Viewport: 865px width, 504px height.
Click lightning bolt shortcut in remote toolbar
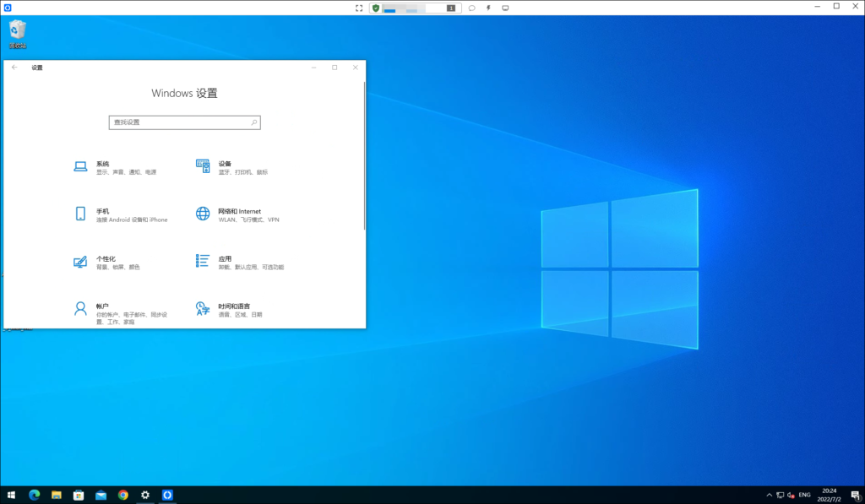click(x=489, y=8)
